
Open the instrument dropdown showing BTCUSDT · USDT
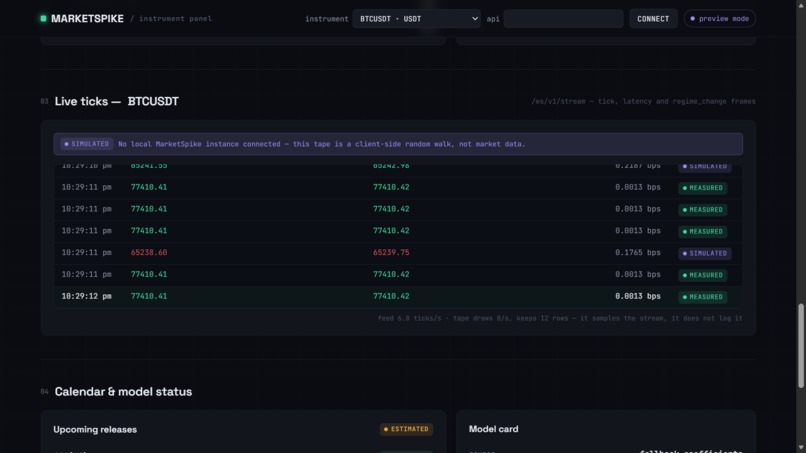click(x=416, y=19)
